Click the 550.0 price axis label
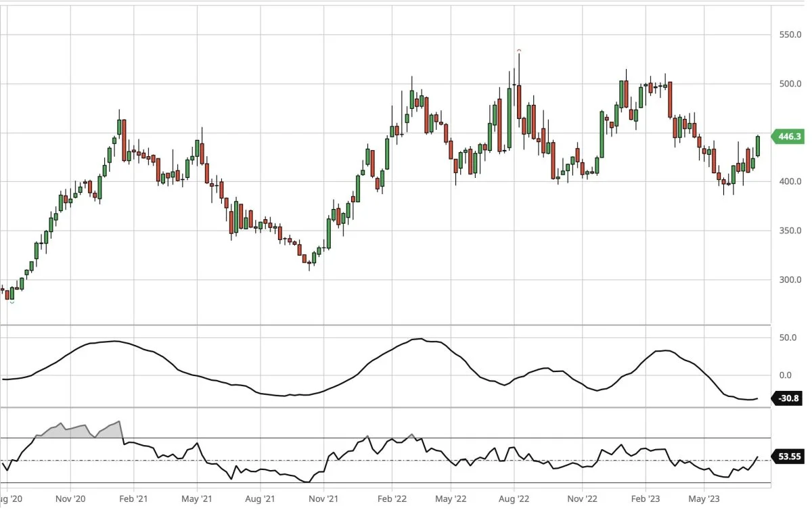Viewport: 812px width, 512px height. pos(791,34)
